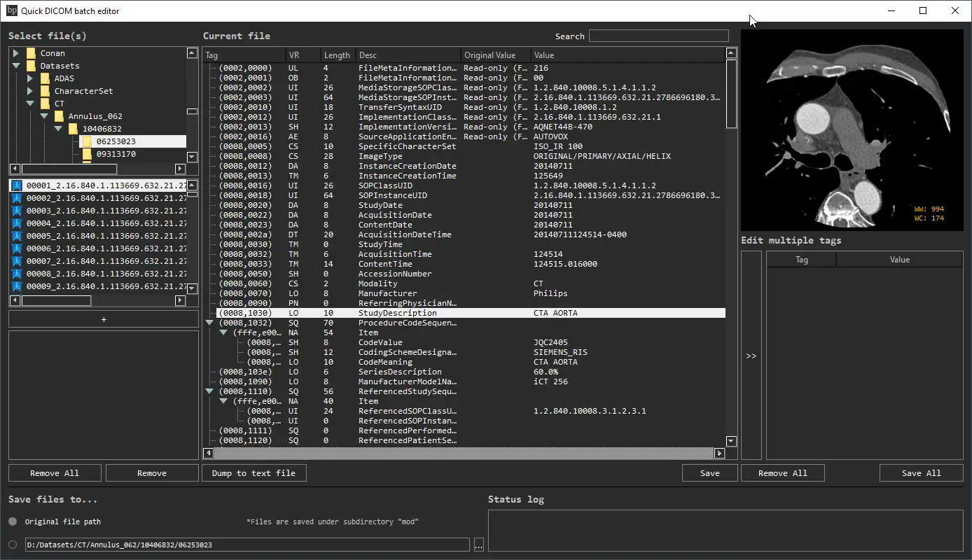The height and width of the screenshot is (560, 972).
Task: Select the "Original file path" radio button
Action: [x=11, y=521]
